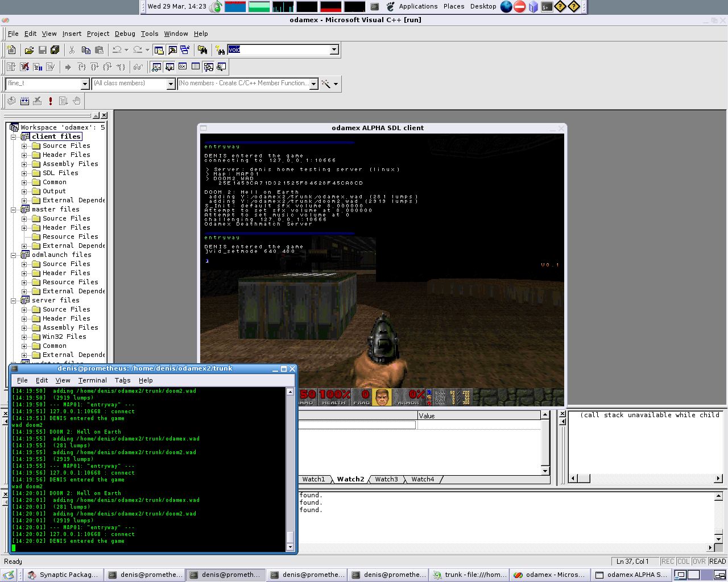
Task: Click the New Text File toolbar icon
Action: [x=11, y=50]
